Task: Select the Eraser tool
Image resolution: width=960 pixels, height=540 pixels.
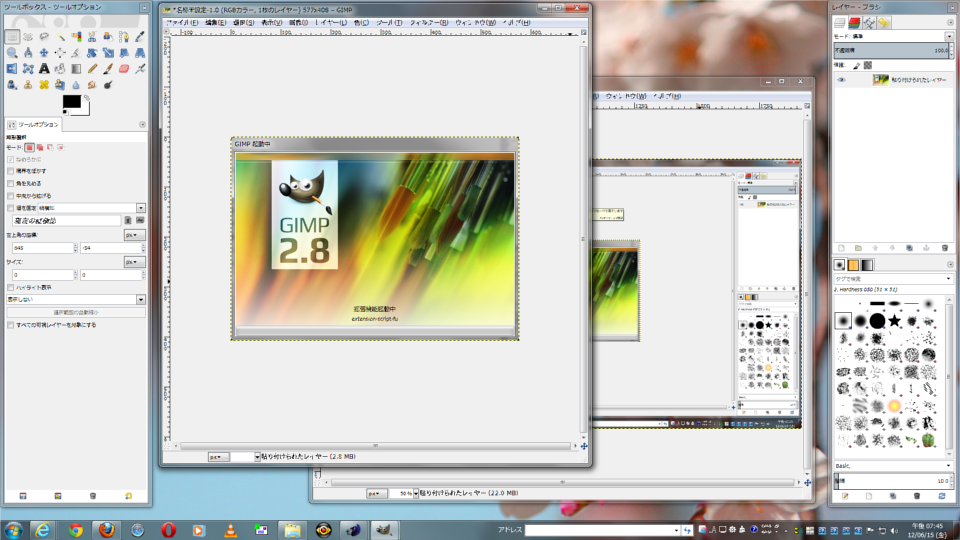Action: (x=124, y=69)
